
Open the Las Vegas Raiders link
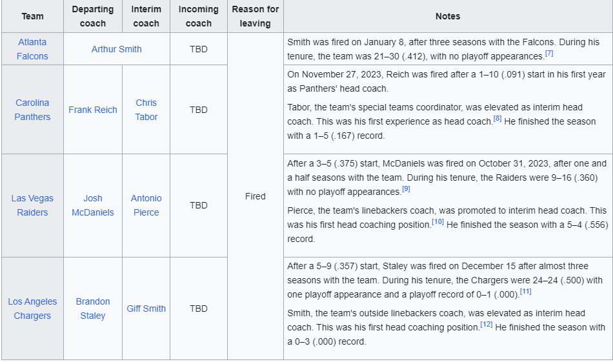pos(32,205)
